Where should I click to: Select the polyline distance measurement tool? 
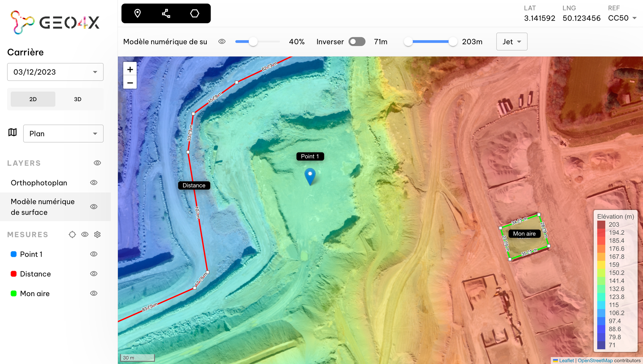tap(166, 13)
